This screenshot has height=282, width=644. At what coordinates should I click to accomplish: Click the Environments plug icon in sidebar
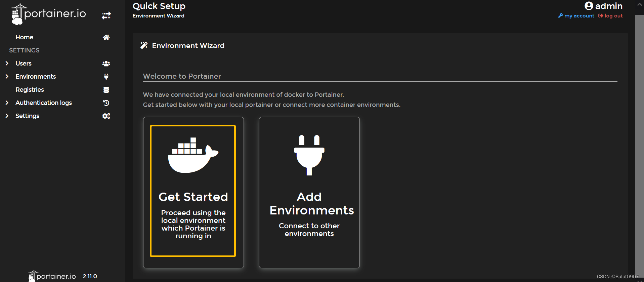(x=106, y=77)
